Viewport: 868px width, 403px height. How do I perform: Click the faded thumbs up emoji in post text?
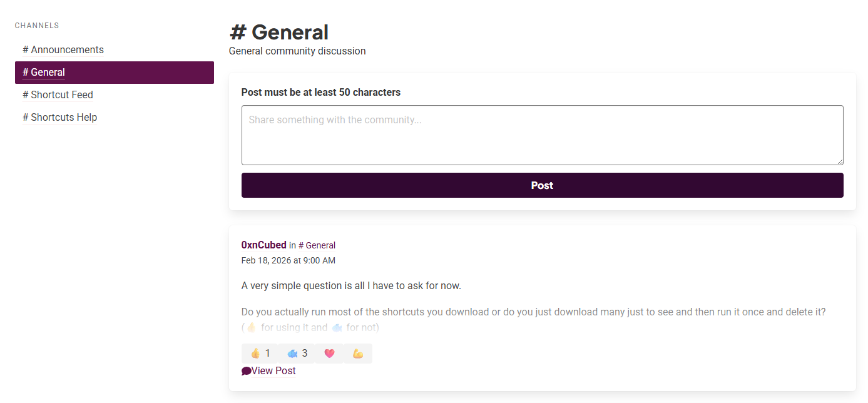[x=251, y=327]
